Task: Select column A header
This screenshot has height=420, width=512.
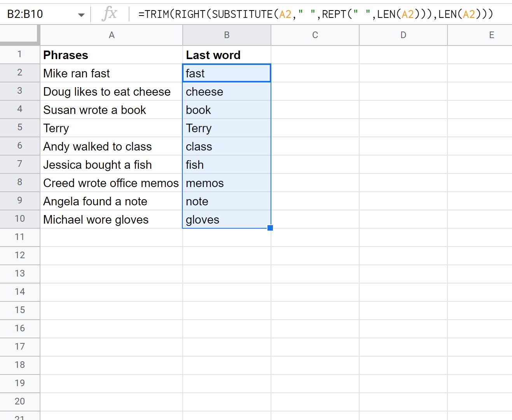Action: pos(112,35)
